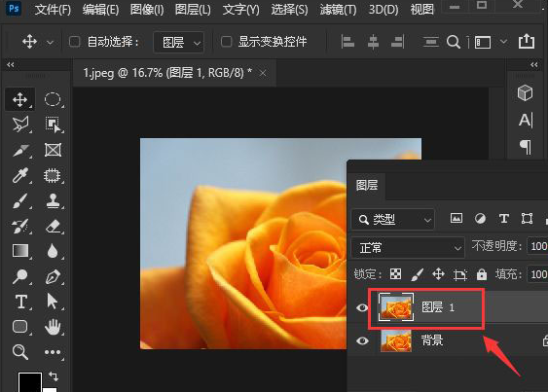
Task: Click the search magnifier in options bar
Action: click(x=454, y=42)
